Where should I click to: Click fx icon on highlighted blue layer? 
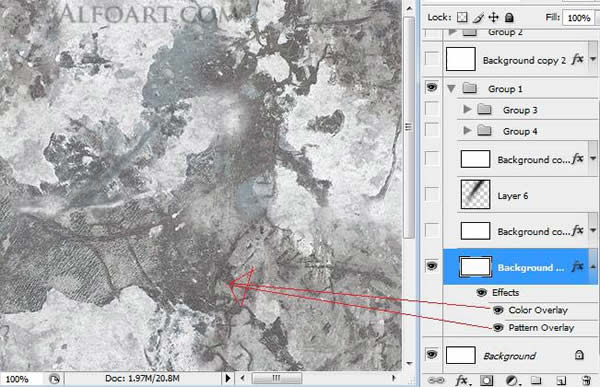pyautogui.click(x=577, y=266)
